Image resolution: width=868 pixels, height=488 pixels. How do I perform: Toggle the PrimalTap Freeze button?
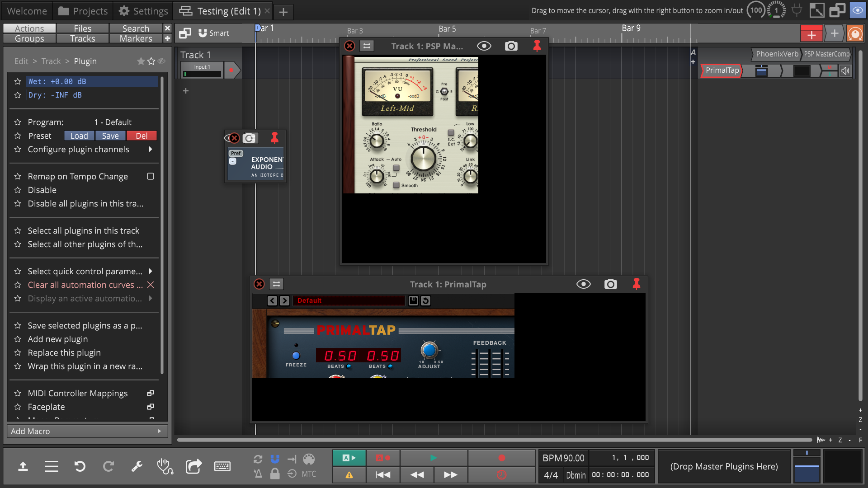tap(296, 356)
